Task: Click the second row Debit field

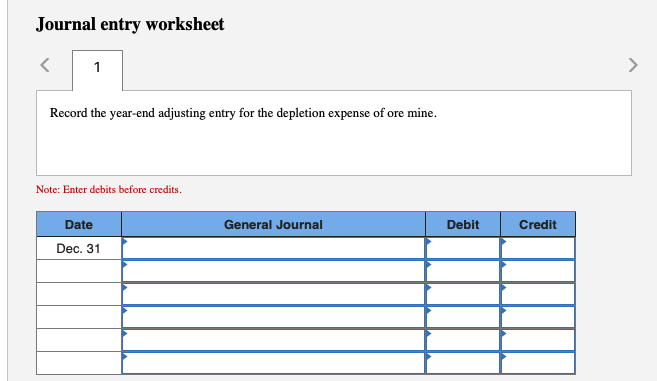Action: click(x=463, y=271)
